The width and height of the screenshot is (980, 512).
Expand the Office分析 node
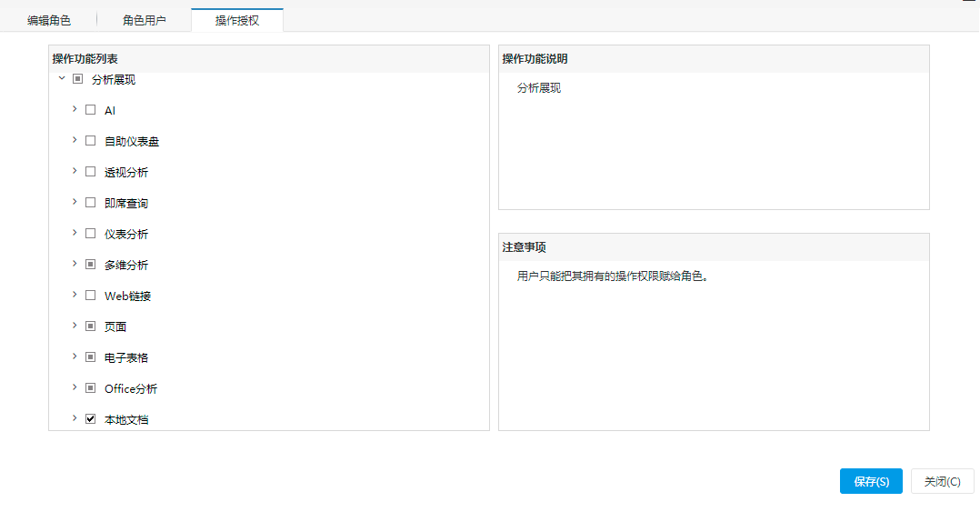(x=75, y=387)
